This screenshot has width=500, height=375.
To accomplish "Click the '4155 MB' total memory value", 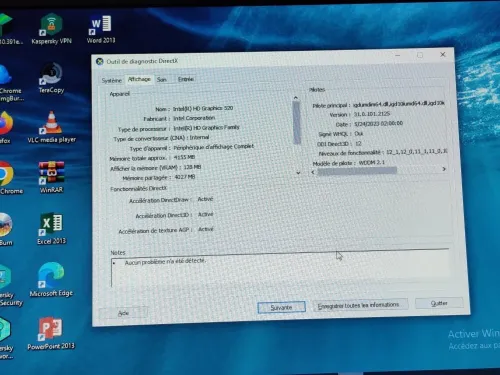I will pos(184,157).
